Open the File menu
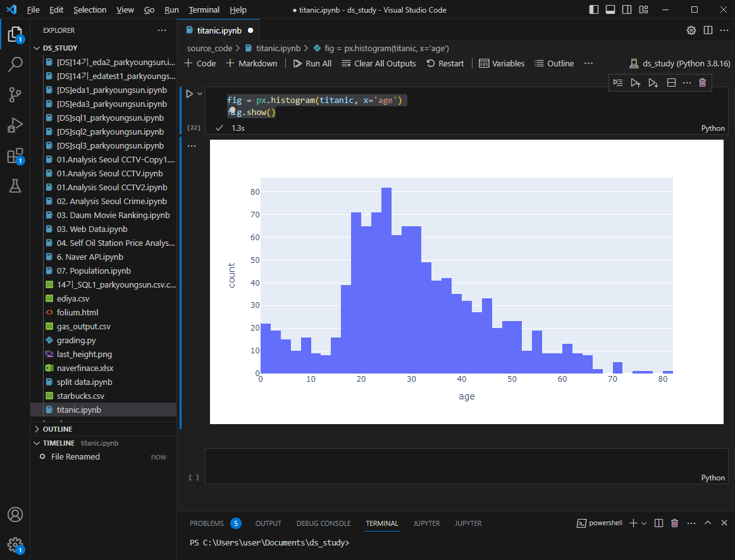Image resolution: width=735 pixels, height=560 pixels. pos(34,10)
